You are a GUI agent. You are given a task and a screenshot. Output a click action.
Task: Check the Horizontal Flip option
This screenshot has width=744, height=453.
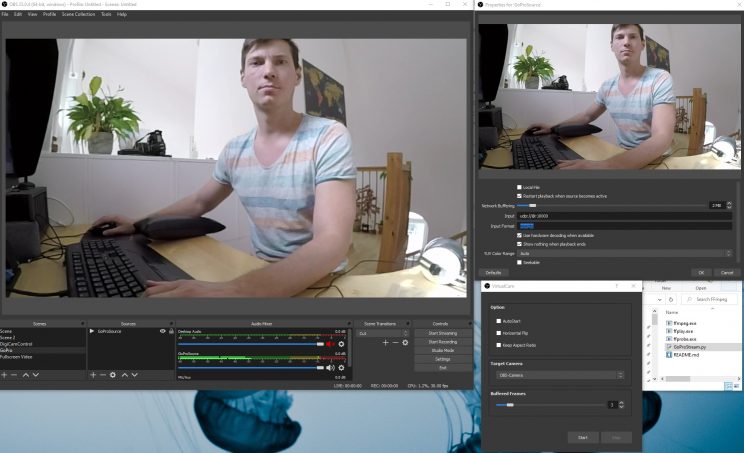(x=499, y=334)
